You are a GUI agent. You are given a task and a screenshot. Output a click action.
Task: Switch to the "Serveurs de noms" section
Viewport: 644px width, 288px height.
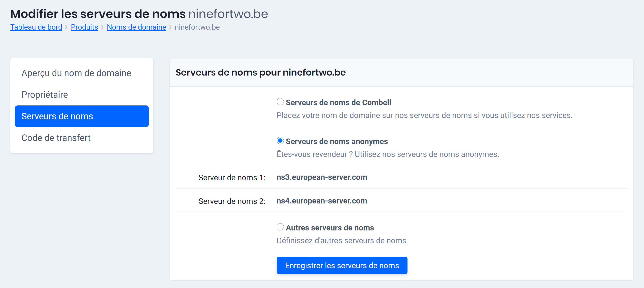(x=57, y=116)
